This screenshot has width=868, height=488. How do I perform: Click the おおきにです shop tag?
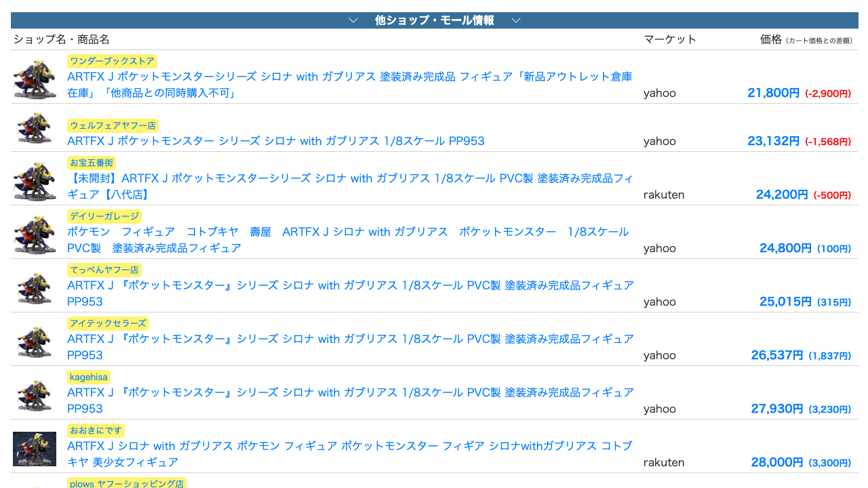click(96, 430)
